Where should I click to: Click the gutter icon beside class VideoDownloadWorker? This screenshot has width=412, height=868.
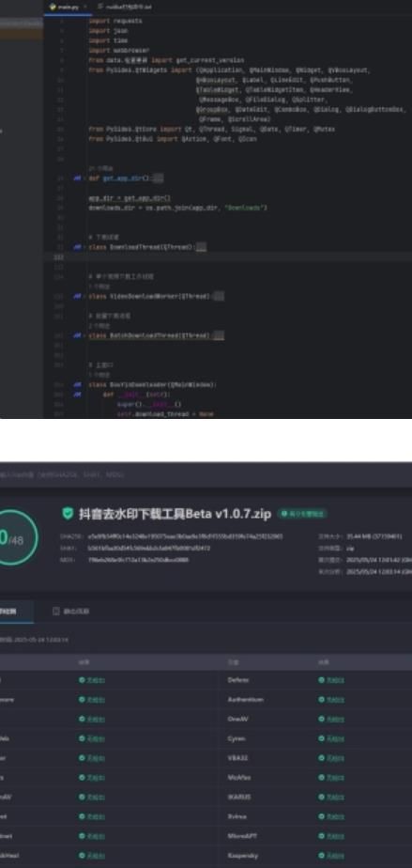pos(77,296)
